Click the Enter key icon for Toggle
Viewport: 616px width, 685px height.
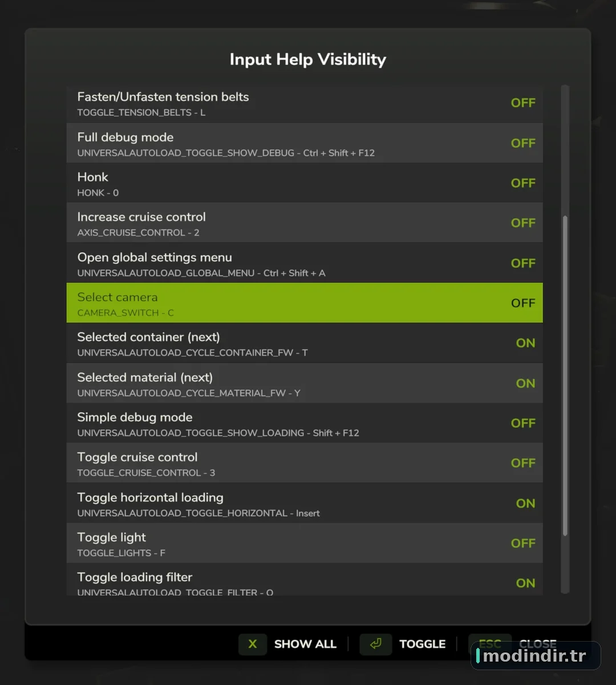(375, 644)
